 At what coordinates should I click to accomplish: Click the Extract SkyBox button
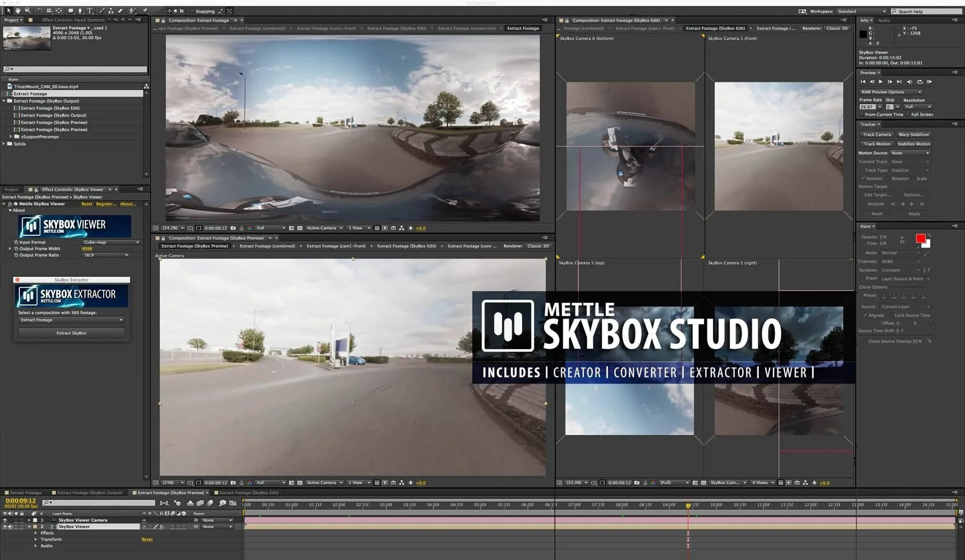71,333
